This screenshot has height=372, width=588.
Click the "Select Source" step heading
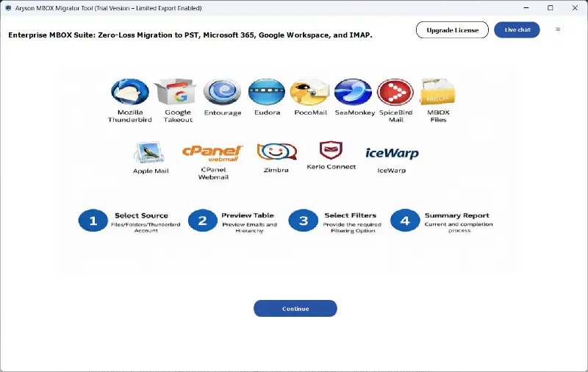tap(141, 215)
